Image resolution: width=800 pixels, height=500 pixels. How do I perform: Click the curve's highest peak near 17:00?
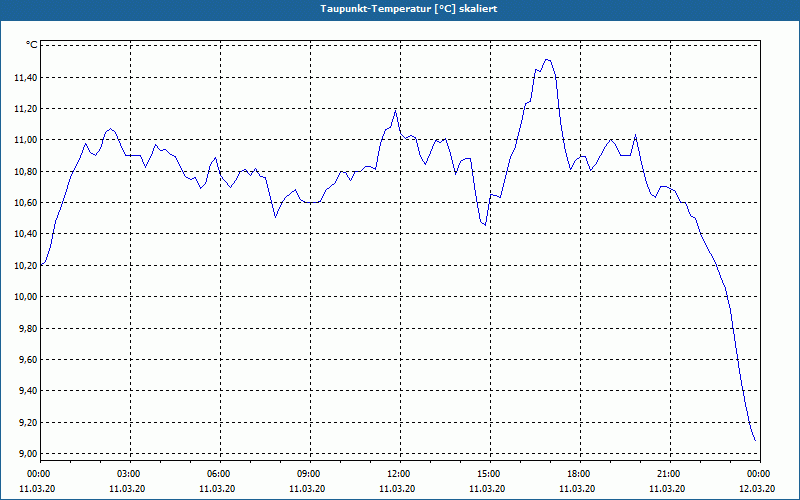(x=547, y=60)
